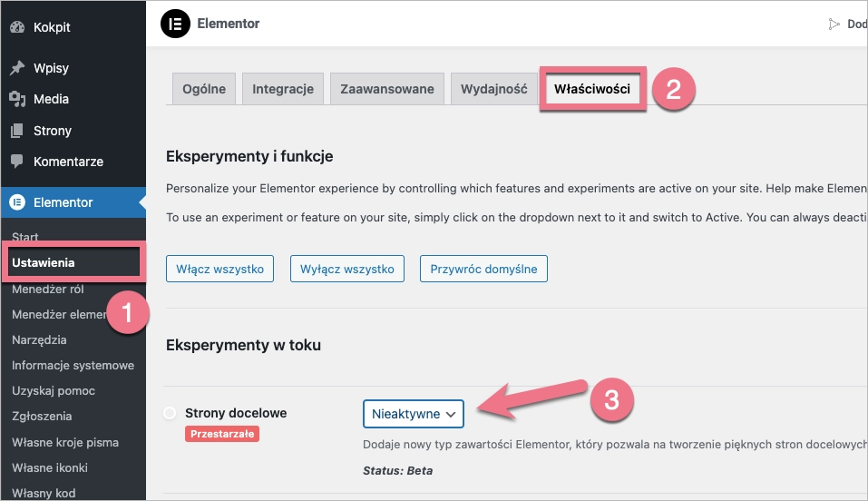Select the Zaawansowane tab

coord(387,90)
